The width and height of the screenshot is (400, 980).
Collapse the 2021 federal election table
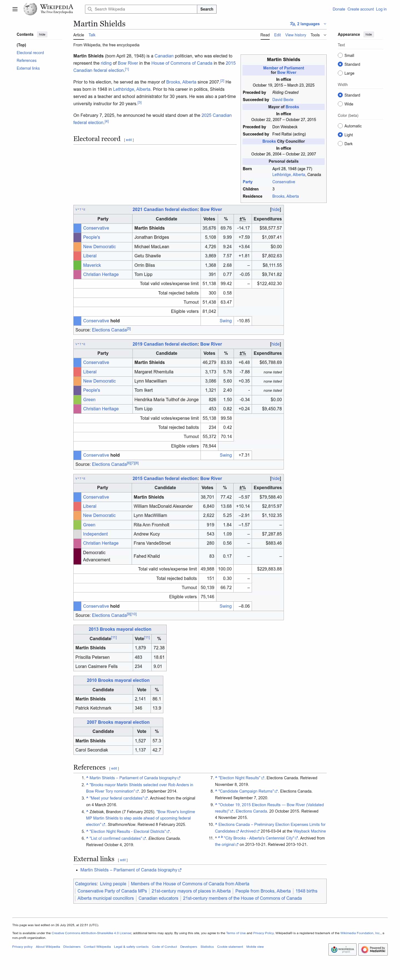275,210
